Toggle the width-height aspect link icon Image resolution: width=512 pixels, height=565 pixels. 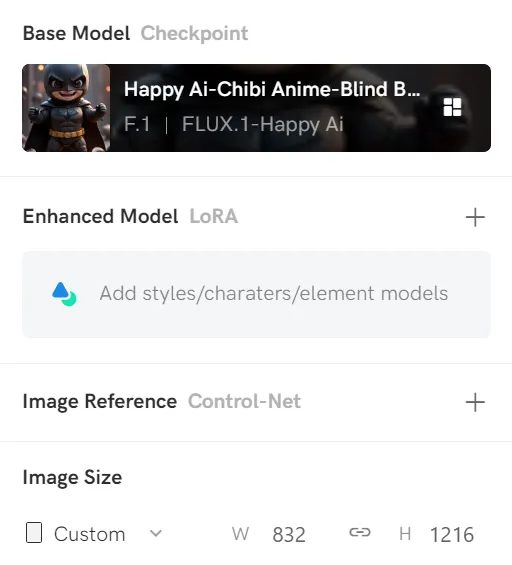coord(360,532)
